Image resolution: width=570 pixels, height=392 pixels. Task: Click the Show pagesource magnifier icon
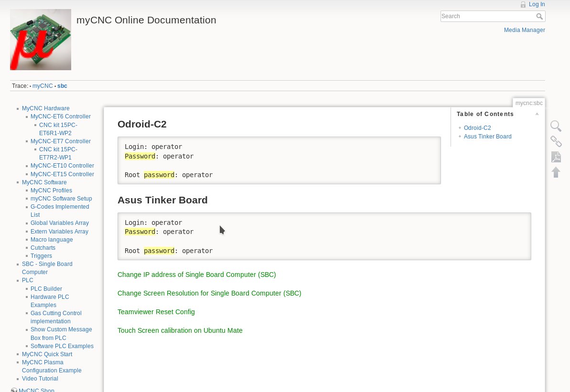coord(556,126)
